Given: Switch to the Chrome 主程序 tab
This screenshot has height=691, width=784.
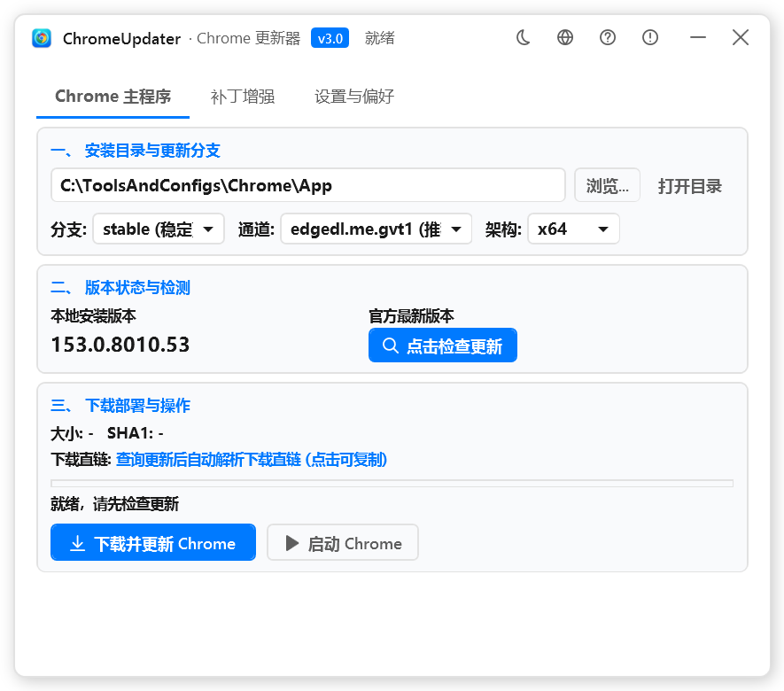Looking at the screenshot, I should [113, 97].
